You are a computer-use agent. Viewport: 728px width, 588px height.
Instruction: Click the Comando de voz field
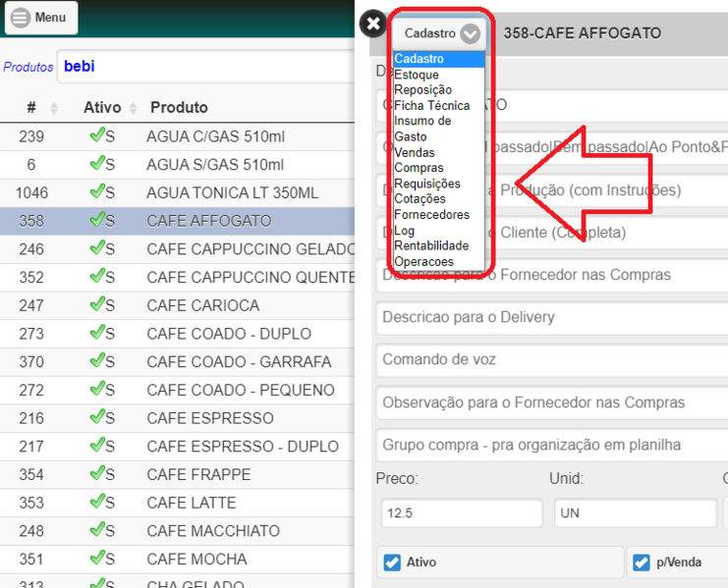click(x=552, y=360)
